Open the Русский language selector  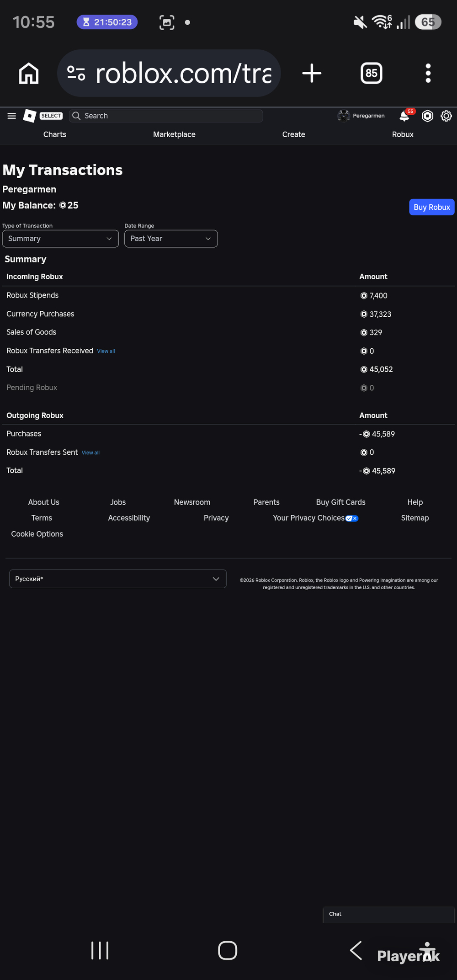[118, 579]
